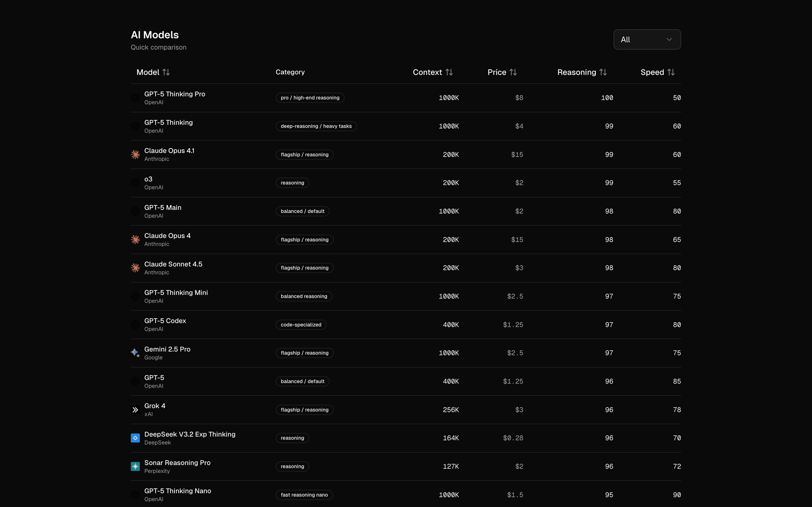Sort the table by Price
Image resolution: width=812 pixels, height=507 pixels.
point(502,72)
